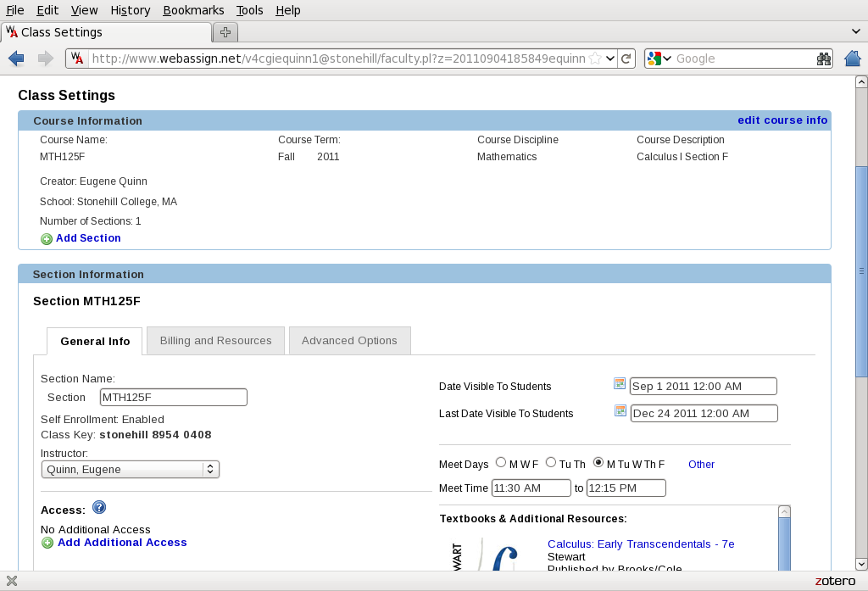The width and height of the screenshot is (868, 591).
Task: Click the new tab plus button
Action: pos(225,32)
